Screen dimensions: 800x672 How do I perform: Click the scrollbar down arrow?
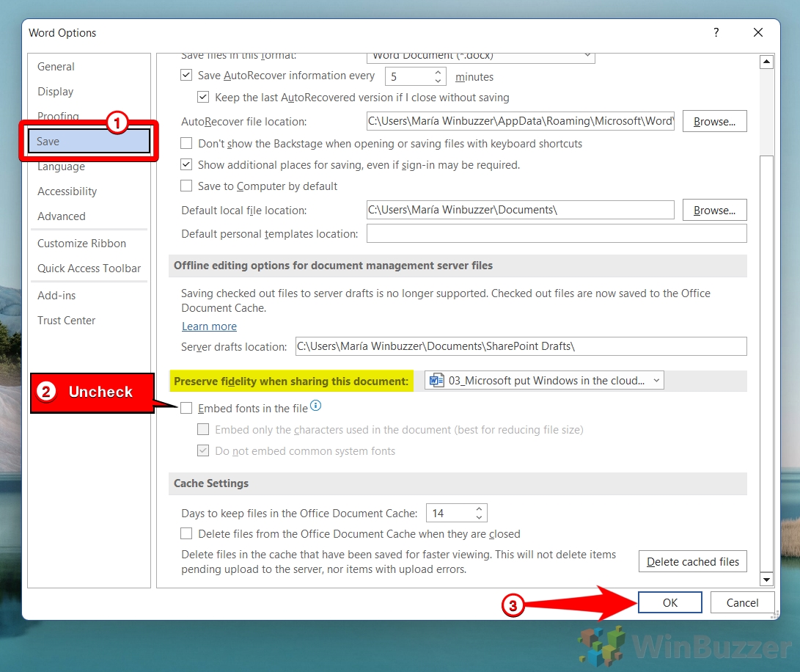coord(767,579)
